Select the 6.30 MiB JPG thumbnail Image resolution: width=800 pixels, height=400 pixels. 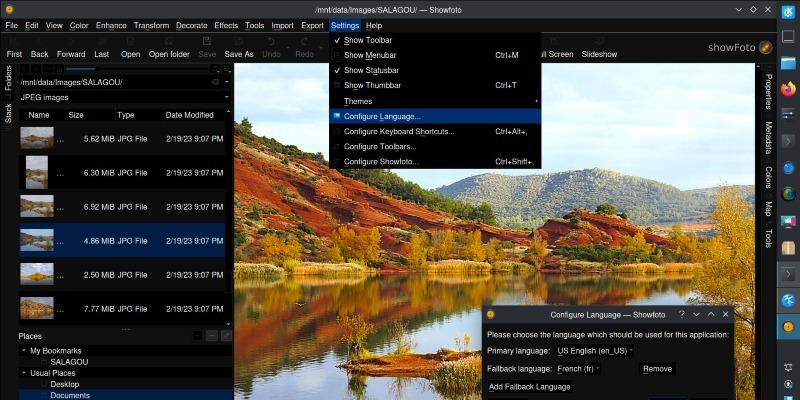(37, 172)
